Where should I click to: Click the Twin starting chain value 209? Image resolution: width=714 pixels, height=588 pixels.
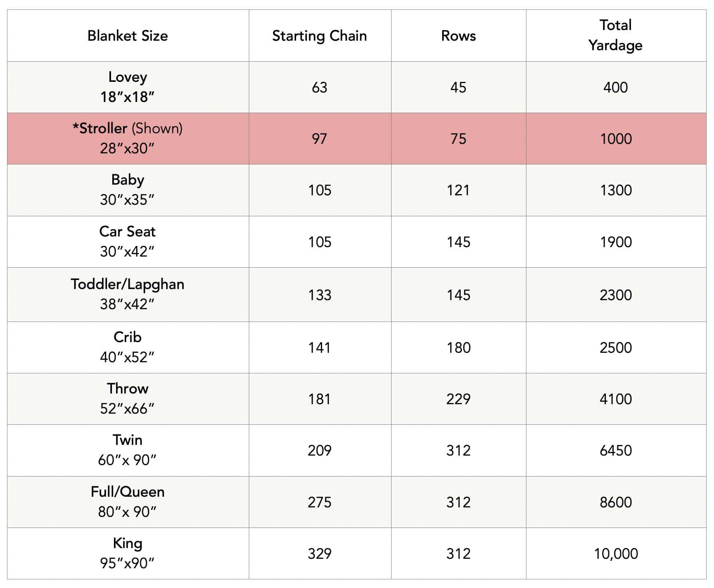click(x=320, y=451)
